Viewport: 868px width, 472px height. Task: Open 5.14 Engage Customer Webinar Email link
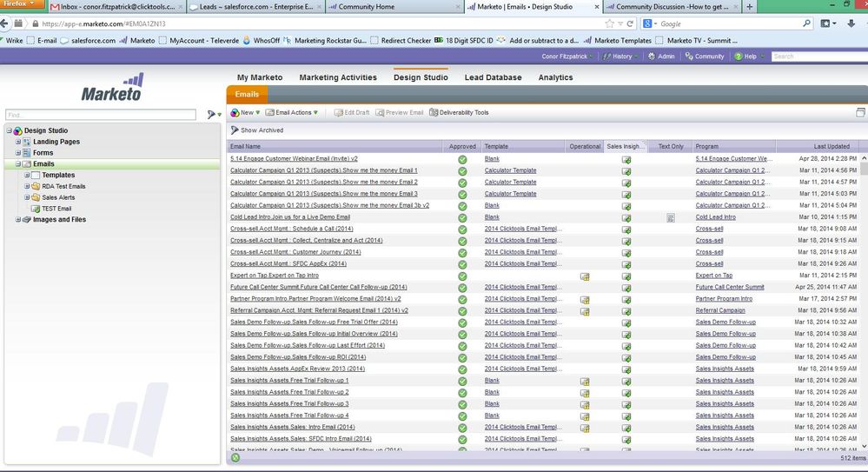tap(294, 159)
